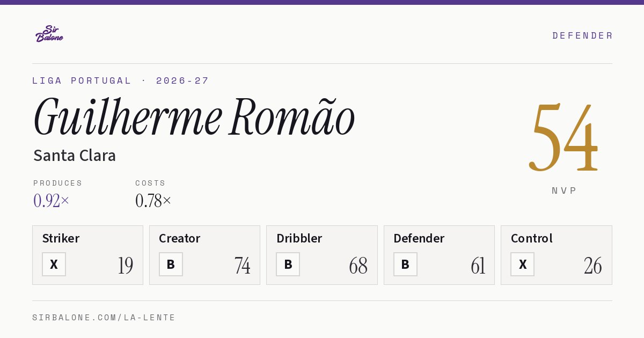Click the Sir Balone logo

tap(49, 34)
